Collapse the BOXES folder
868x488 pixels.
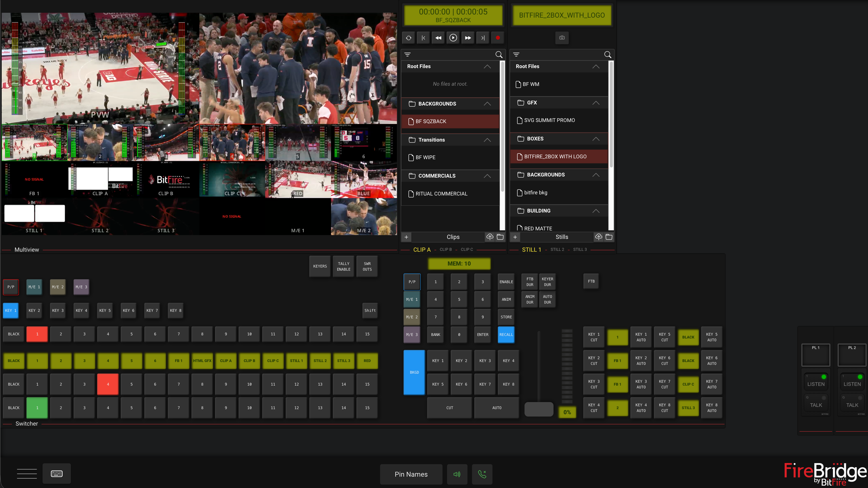pos(596,139)
